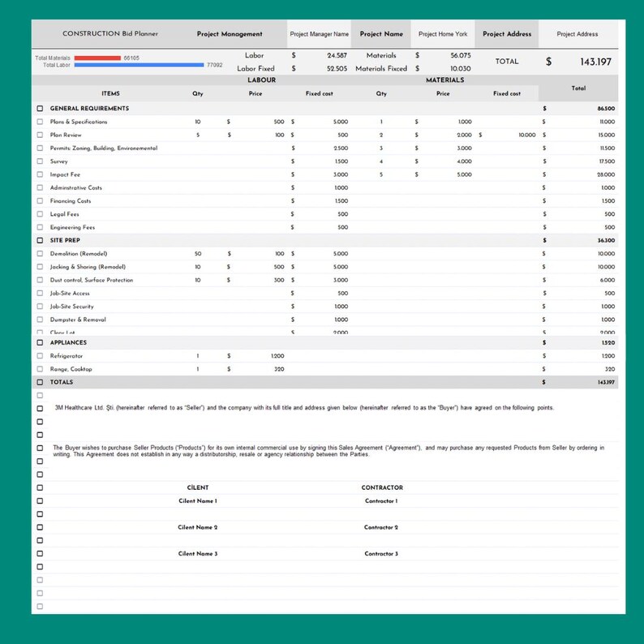This screenshot has height=644, width=644.
Task: Click the light Project Address value cell
Action: click(x=577, y=34)
